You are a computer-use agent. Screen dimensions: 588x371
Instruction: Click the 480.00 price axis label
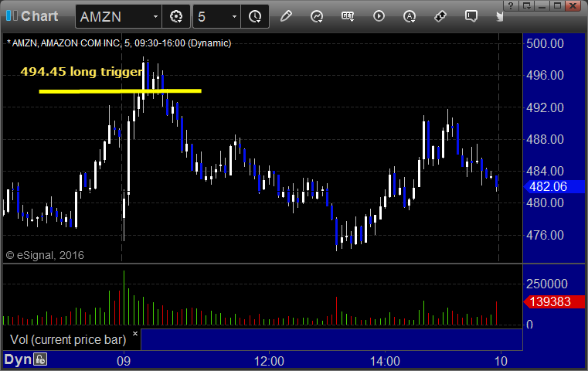pyautogui.click(x=545, y=203)
